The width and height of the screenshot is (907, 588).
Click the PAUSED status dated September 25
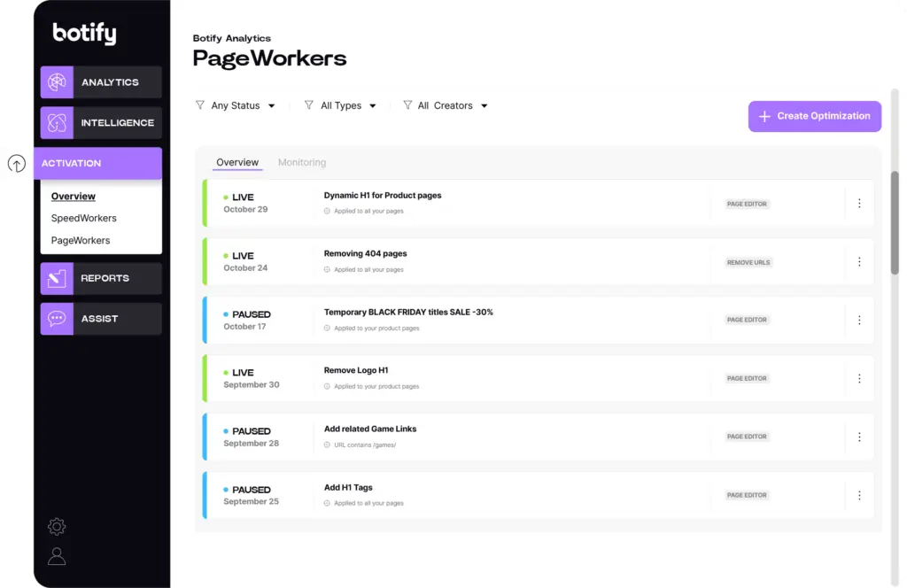pos(247,490)
